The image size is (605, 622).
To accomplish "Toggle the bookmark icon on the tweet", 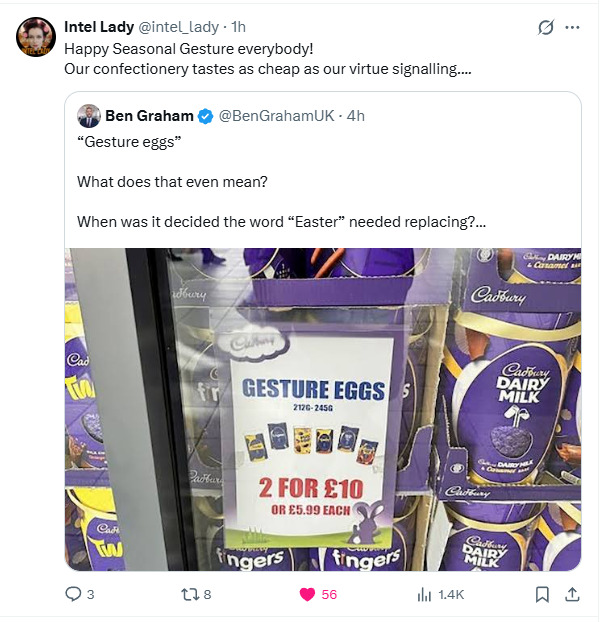I will pyautogui.click(x=542, y=594).
